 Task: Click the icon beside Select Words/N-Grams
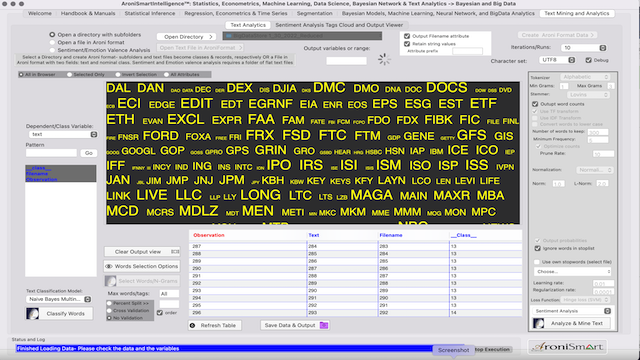coord(110,281)
